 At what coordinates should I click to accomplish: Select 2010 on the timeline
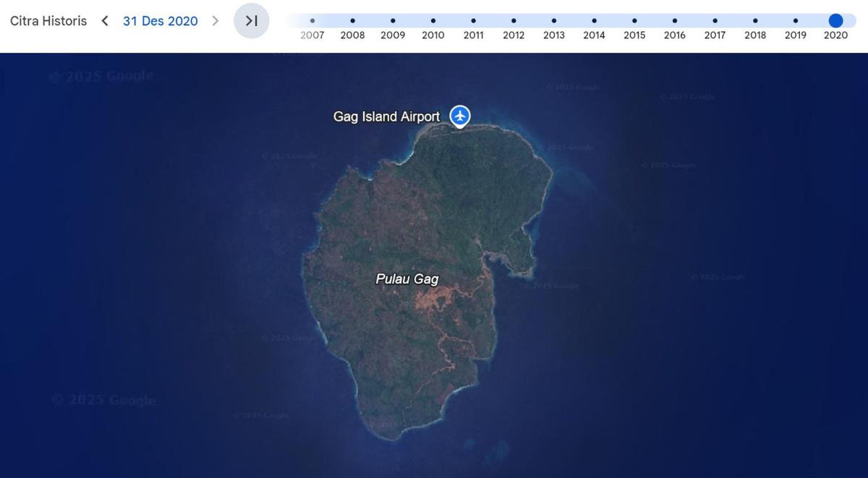[433, 21]
